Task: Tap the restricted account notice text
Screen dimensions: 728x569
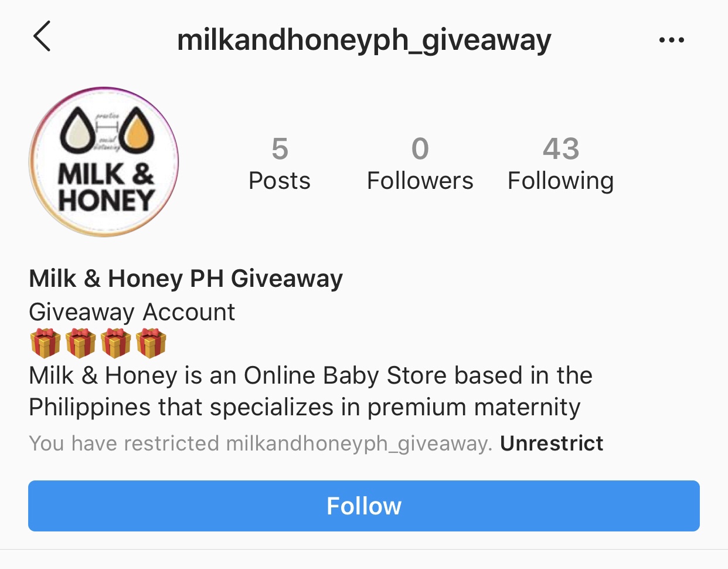Action: tap(260, 443)
